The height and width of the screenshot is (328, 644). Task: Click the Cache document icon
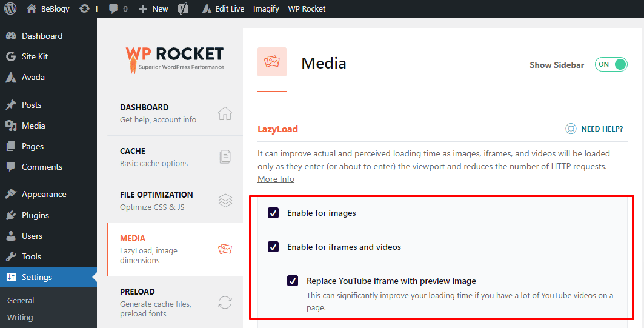225,156
